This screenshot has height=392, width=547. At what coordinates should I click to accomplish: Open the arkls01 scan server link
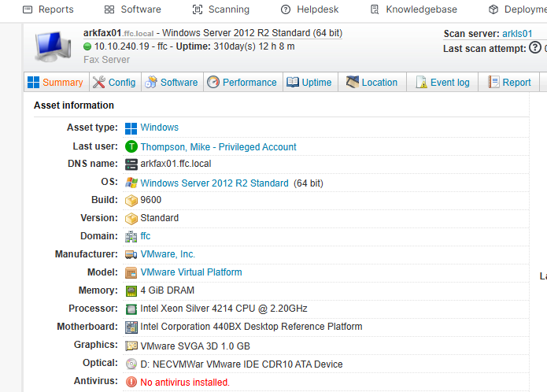[517, 34]
